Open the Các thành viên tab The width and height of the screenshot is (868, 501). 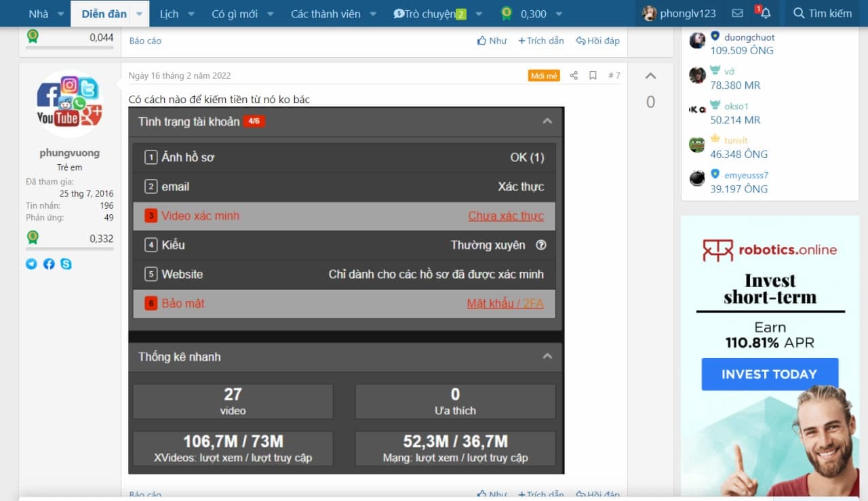click(x=325, y=14)
